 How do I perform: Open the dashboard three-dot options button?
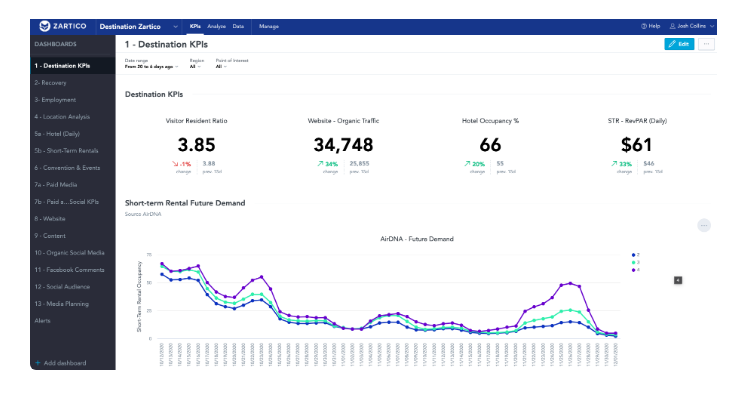pos(707,44)
